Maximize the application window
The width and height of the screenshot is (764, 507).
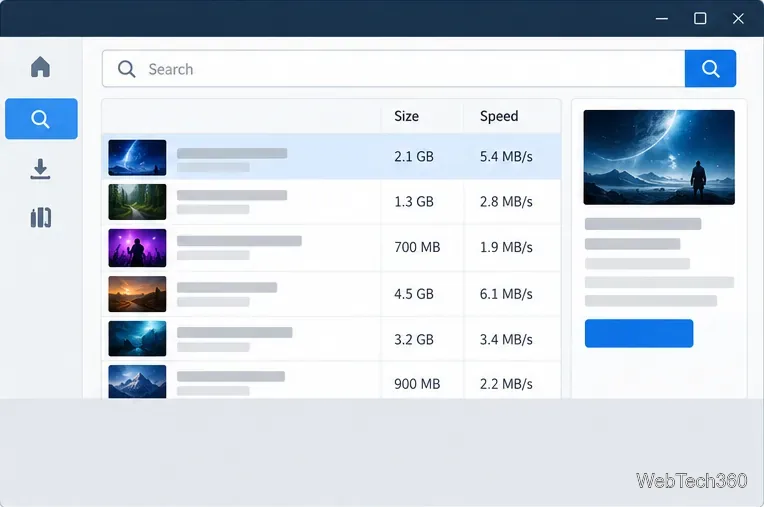coord(700,19)
